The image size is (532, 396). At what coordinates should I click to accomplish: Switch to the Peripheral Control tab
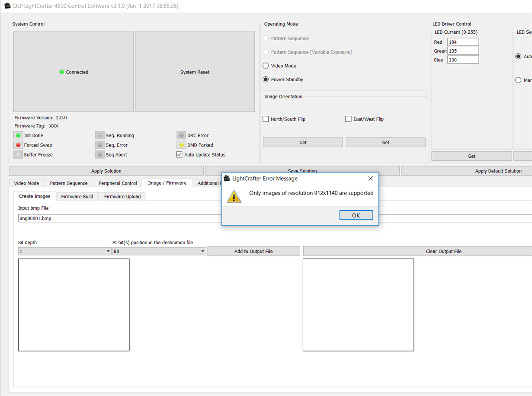118,183
